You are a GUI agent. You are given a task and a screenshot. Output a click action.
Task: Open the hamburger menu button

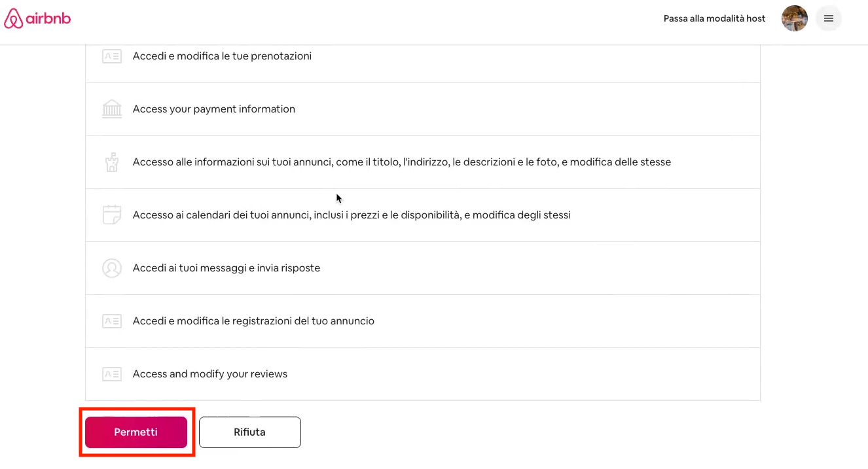pos(828,18)
